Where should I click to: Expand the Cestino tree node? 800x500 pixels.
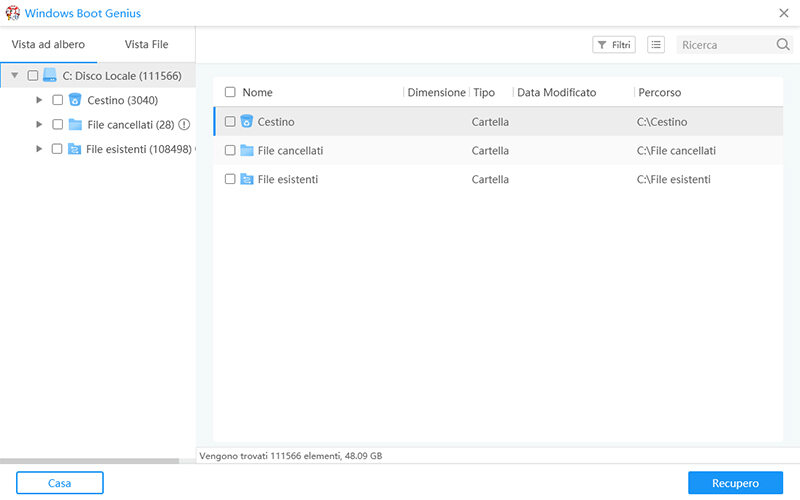point(39,100)
